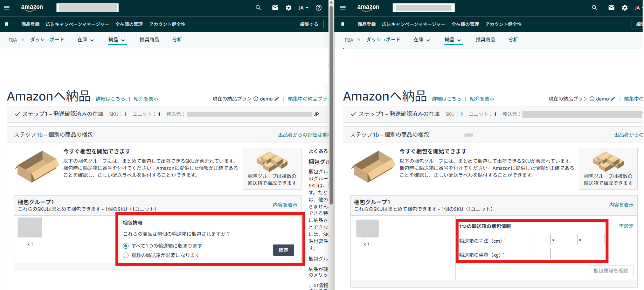Click pencil edit icon next to demo in left window

click(x=277, y=99)
